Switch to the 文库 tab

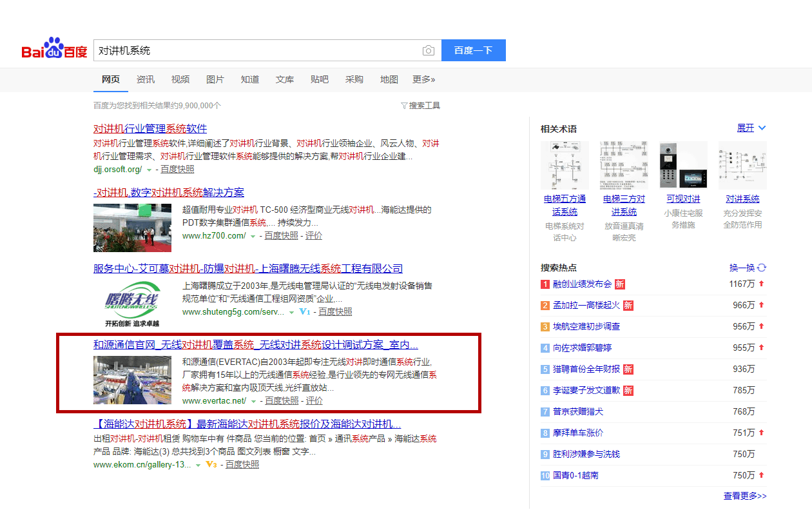(x=285, y=79)
